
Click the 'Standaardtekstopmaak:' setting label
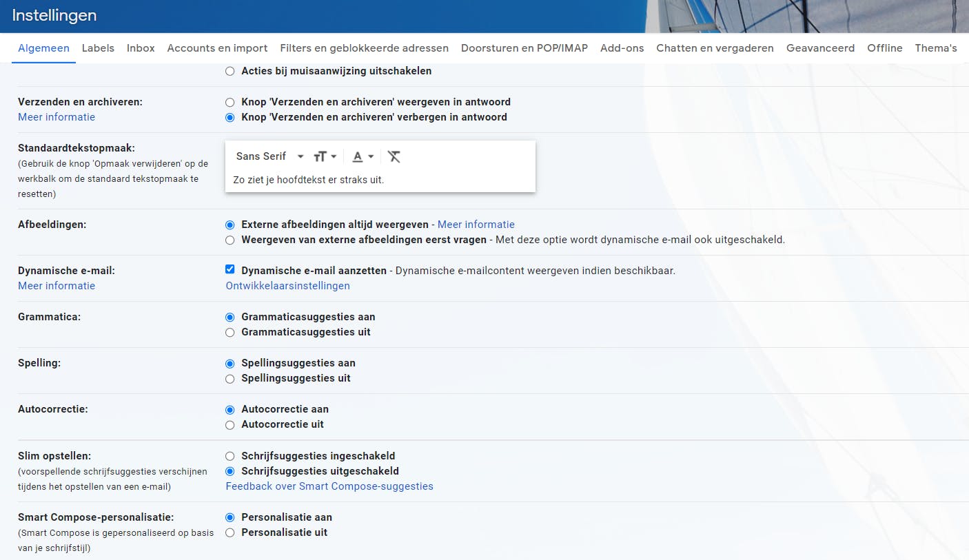tap(76, 148)
